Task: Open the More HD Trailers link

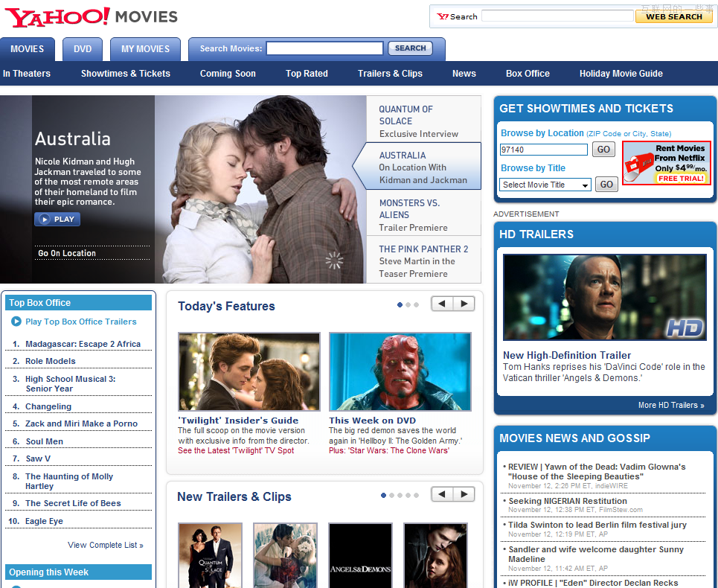Action: click(x=670, y=405)
